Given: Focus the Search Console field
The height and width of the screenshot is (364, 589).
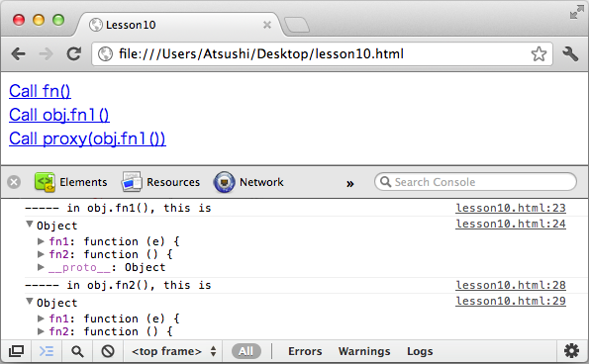Looking at the screenshot, I should click(475, 182).
